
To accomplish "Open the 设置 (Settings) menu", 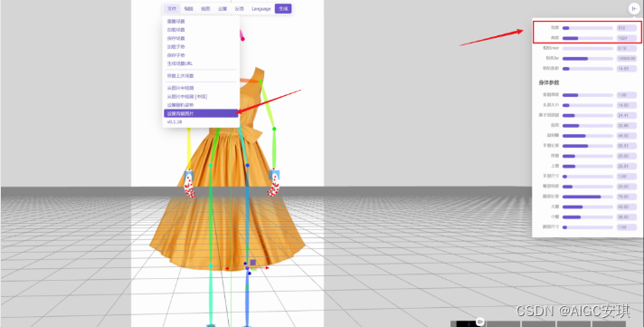I will point(223,9).
